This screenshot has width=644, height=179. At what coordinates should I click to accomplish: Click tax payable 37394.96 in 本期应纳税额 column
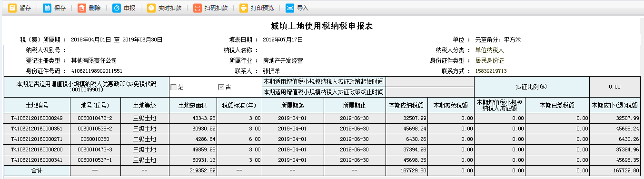[406, 149]
